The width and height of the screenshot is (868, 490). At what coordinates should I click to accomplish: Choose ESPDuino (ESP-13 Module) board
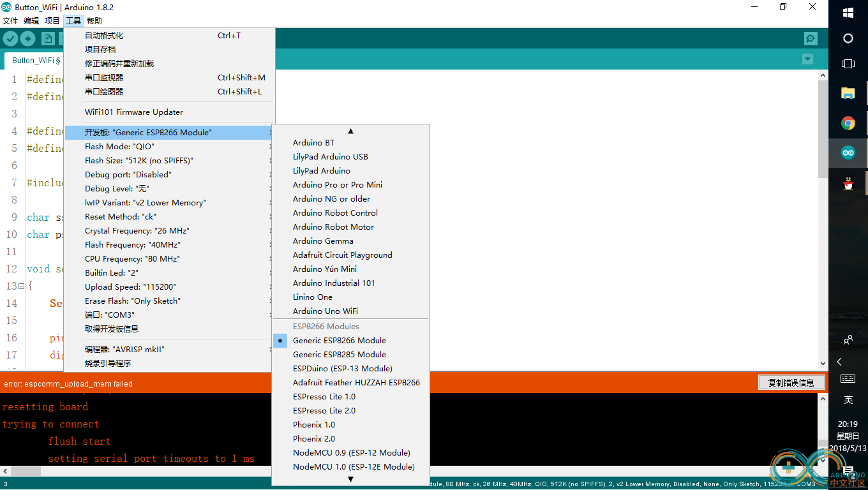coord(350,369)
